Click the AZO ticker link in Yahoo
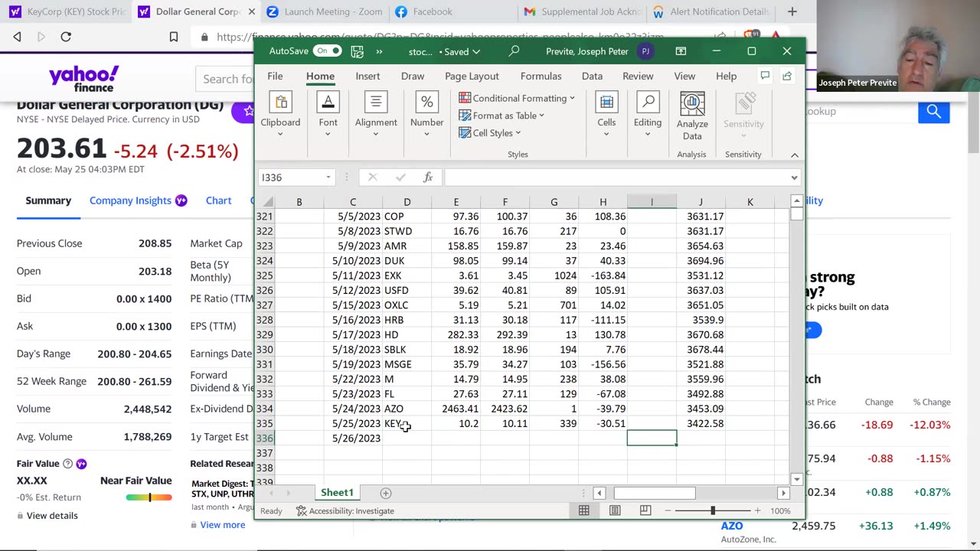The height and width of the screenshot is (551, 980). click(732, 526)
